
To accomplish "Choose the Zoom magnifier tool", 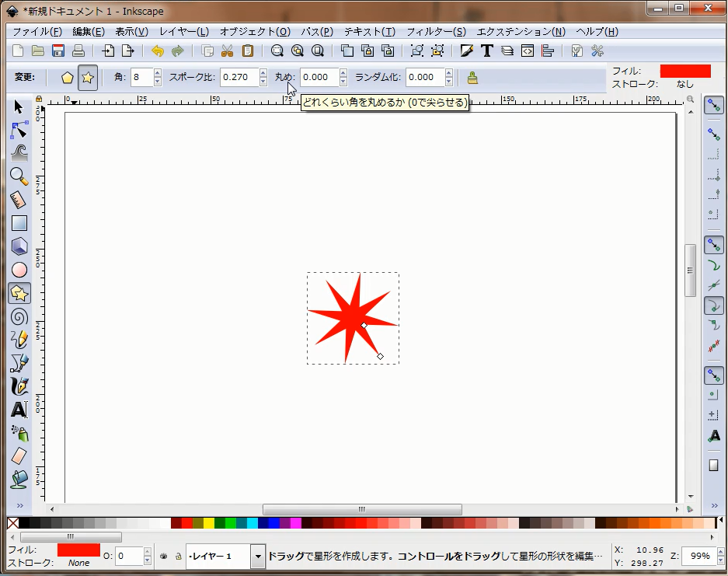I will pyautogui.click(x=19, y=176).
